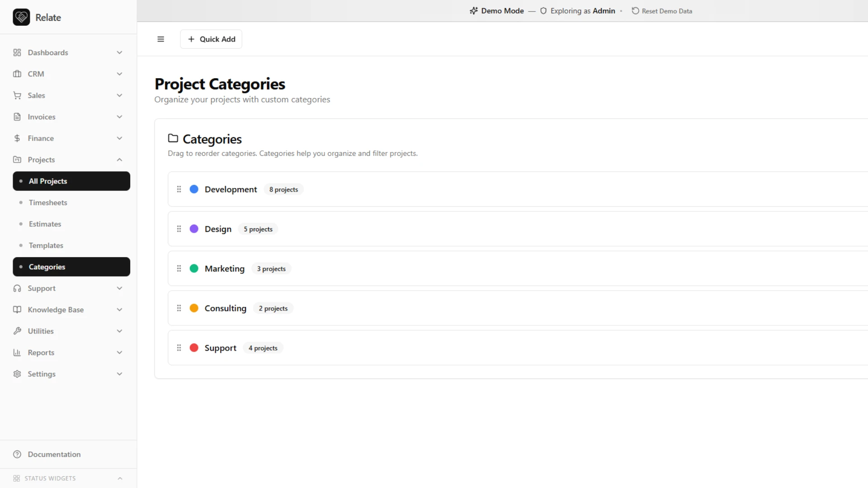Expand the Sales menu chevron
This screenshot has height=488, width=868.
click(119, 95)
